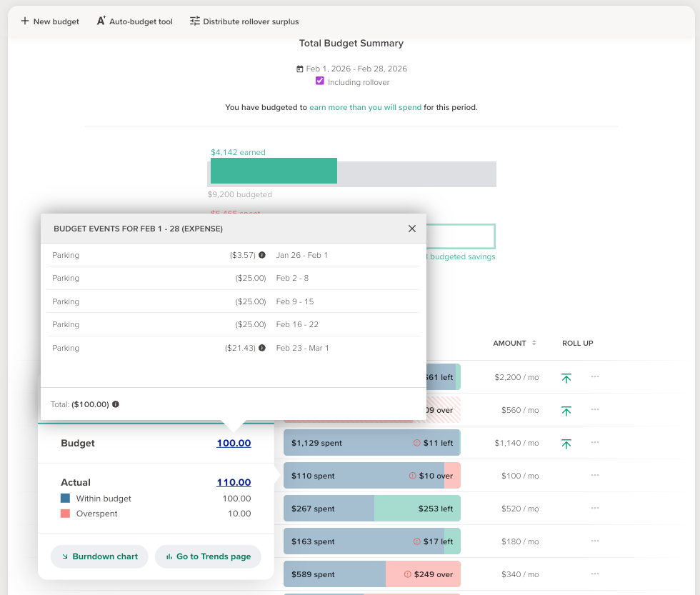Open the Auto-budget tool
The width and height of the screenshot is (700, 595).
pyautogui.click(x=135, y=21)
